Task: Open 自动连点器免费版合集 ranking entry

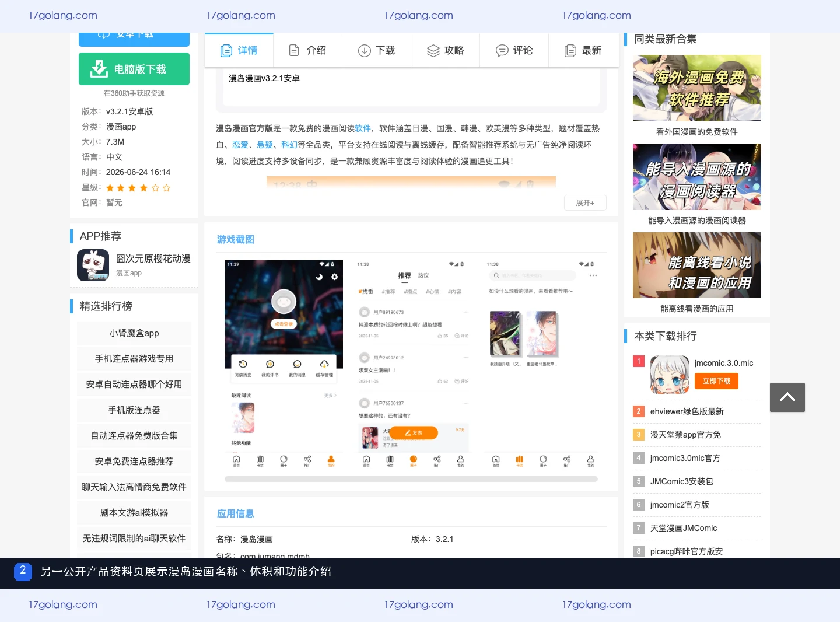Action: click(x=134, y=436)
